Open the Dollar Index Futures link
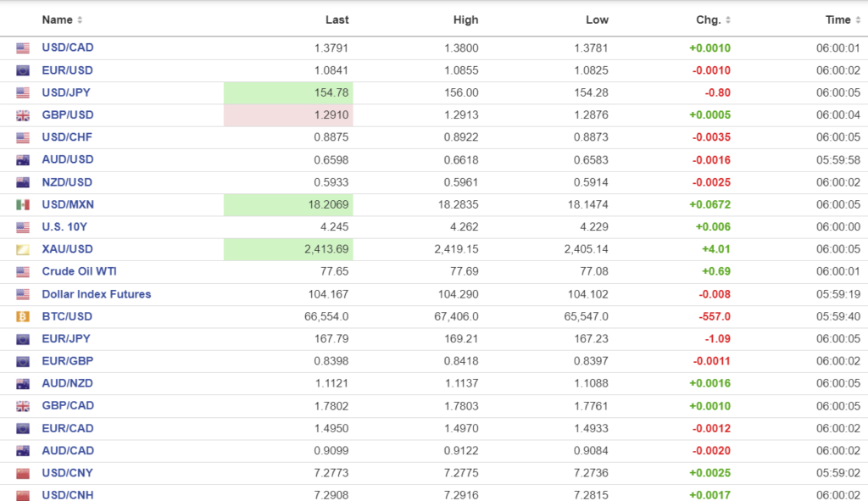 [x=96, y=294]
